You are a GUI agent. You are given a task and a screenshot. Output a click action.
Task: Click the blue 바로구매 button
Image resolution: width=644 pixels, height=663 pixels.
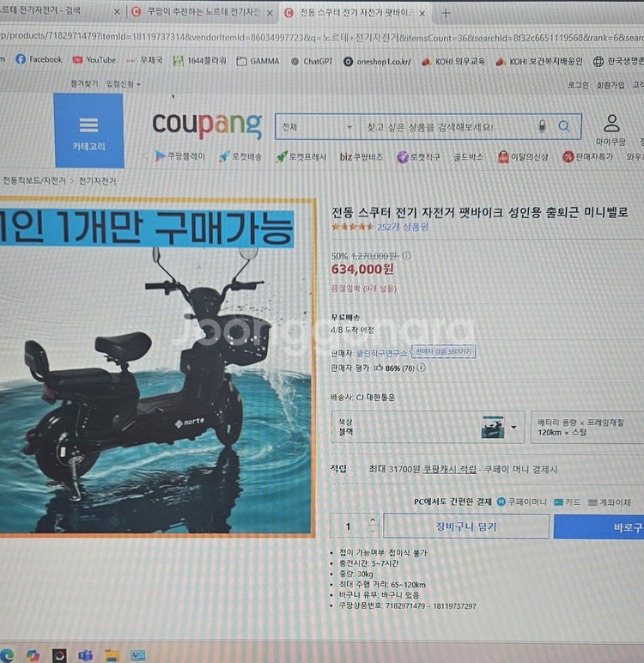coord(598,526)
